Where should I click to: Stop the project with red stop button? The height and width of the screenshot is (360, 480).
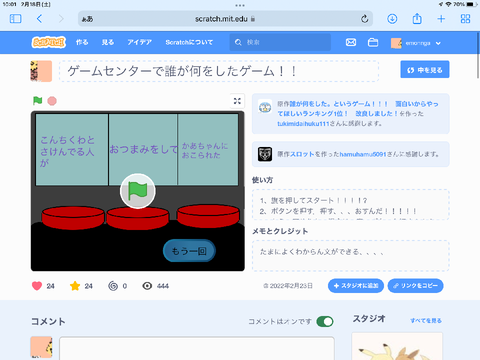[52, 101]
